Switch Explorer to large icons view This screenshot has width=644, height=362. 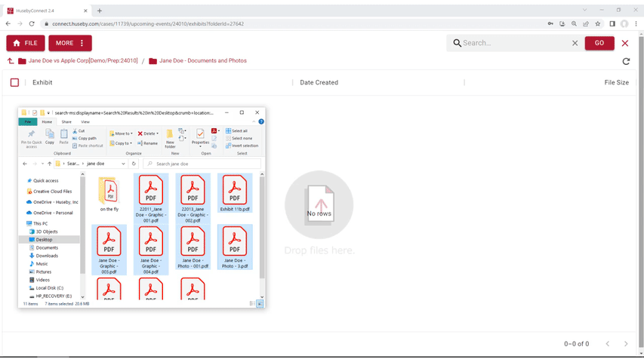click(260, 304)
